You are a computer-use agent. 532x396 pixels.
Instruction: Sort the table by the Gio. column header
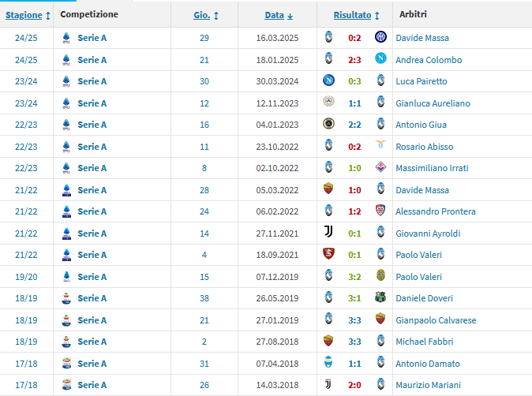click(x=202, y=15)
